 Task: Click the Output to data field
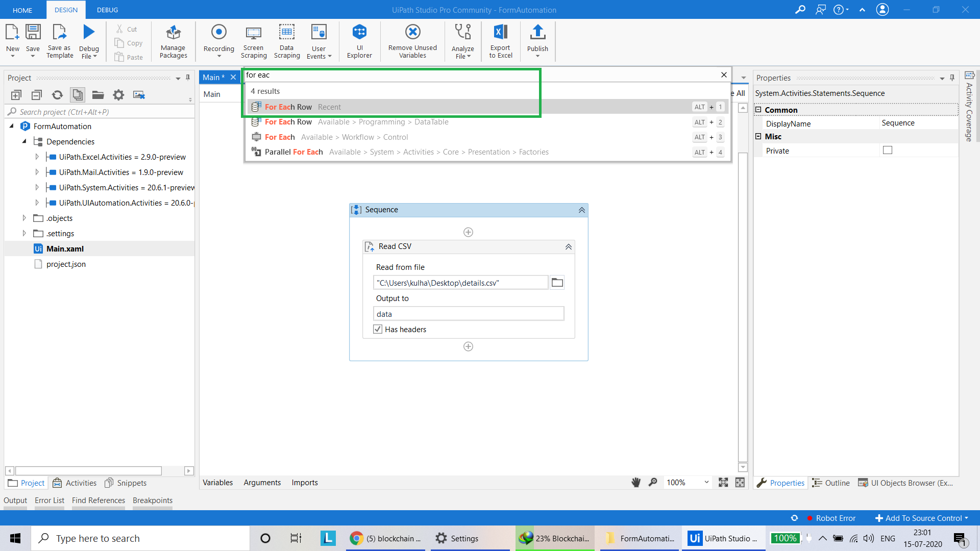468,314
